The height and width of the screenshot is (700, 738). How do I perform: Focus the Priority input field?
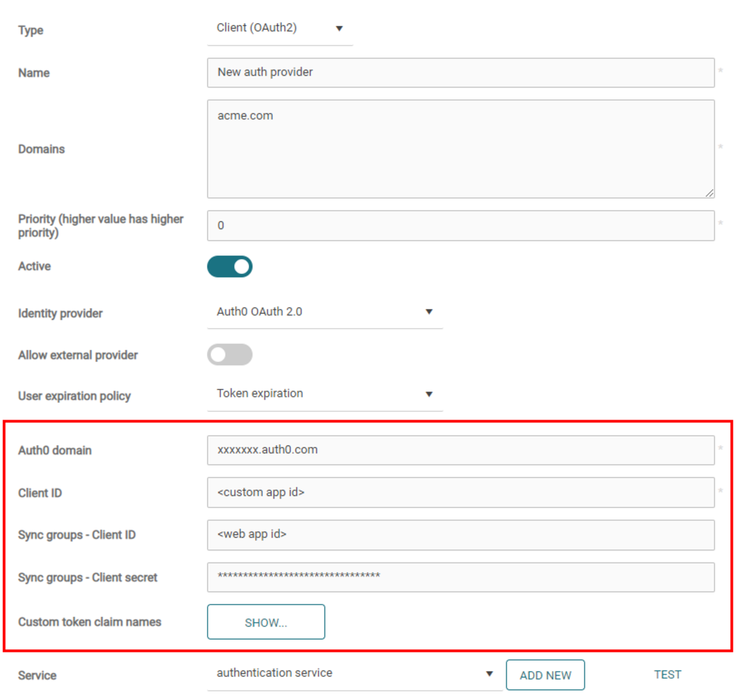click(461, 226)
